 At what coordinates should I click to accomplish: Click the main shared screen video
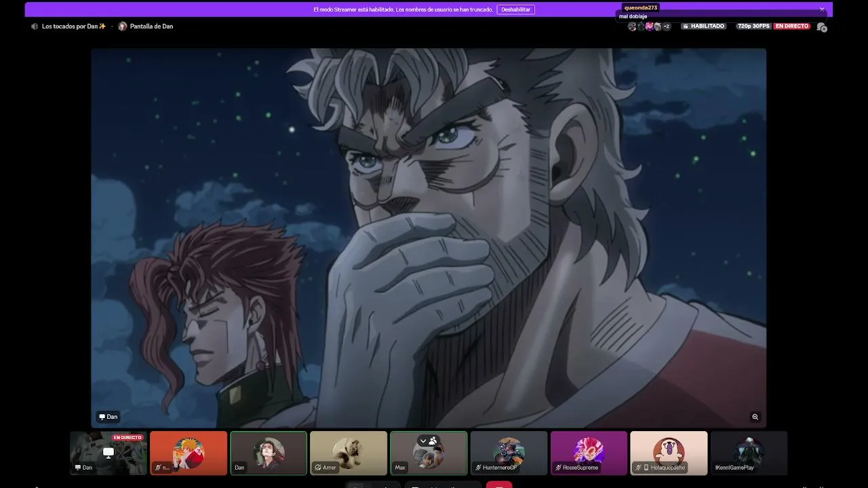point(429,238)
